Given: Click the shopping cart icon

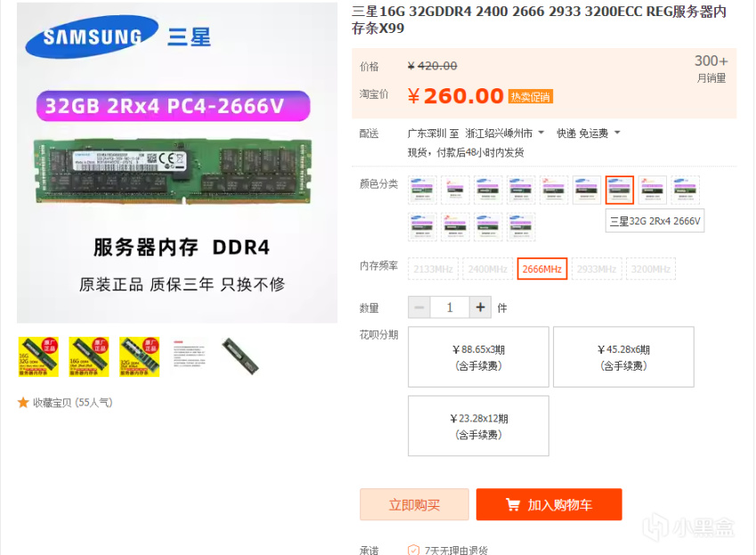Looking at the screenshot, I should pyautogui.click(x=513, y=505).
